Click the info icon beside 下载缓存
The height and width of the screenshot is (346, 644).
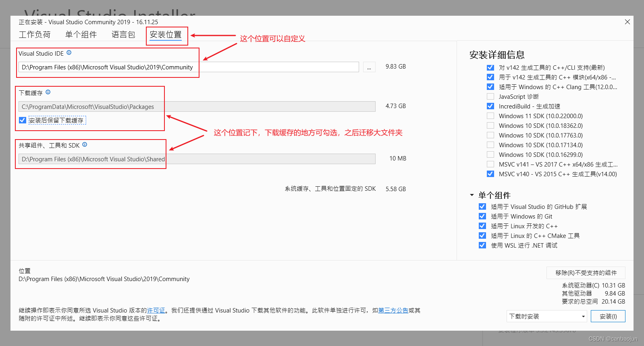(48, 92)
